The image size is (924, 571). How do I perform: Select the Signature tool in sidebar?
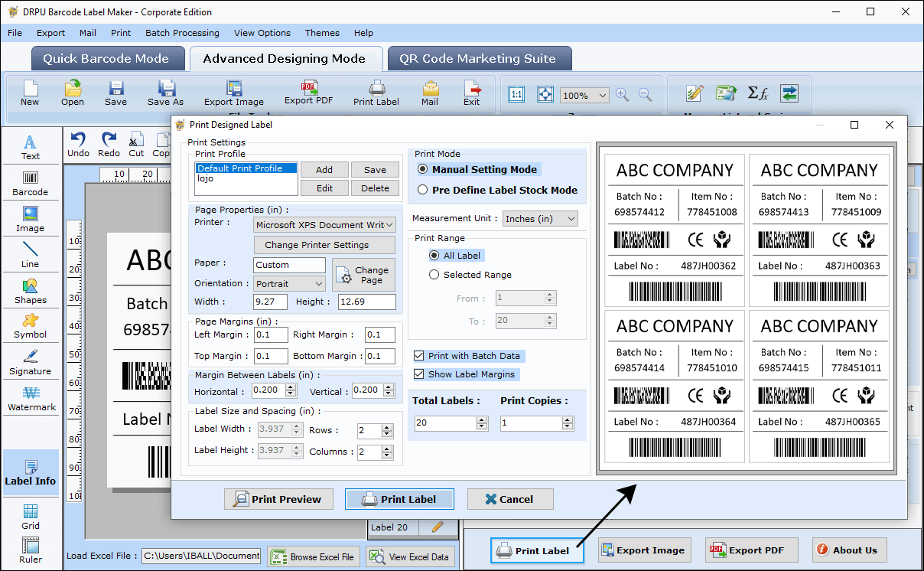click(31, 362)
